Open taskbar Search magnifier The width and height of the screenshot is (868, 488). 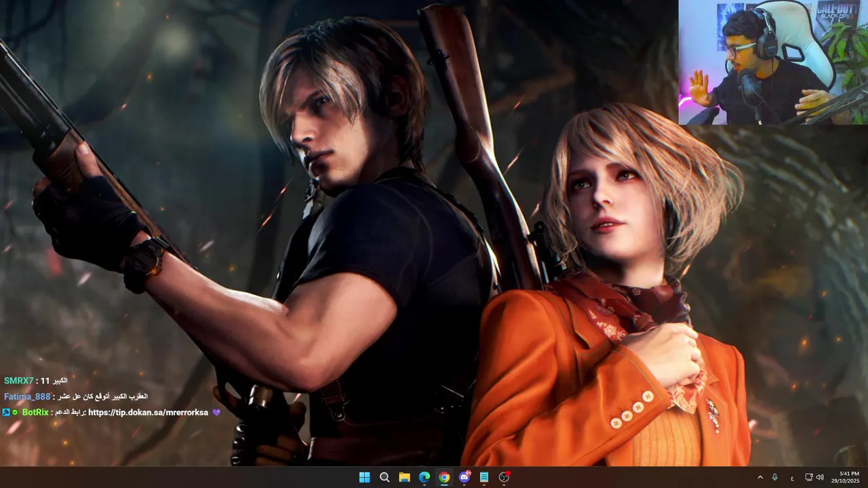tap(384, 477)
